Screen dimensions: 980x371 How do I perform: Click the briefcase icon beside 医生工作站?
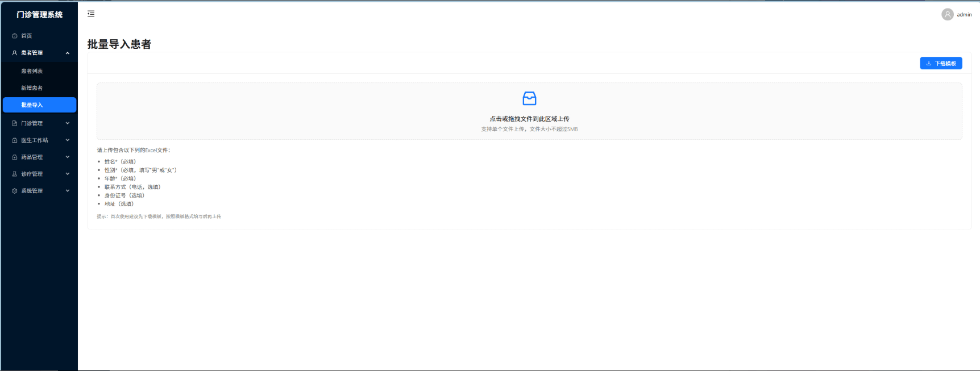[x=15, y=140]
